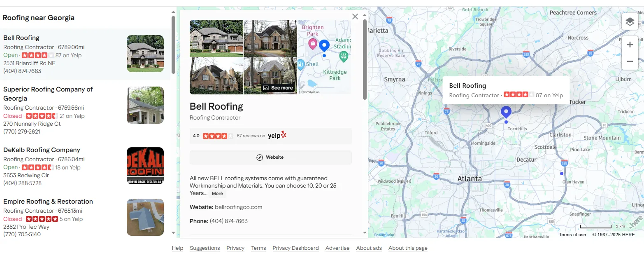Image resolution: width=644 pixels, height=256 pixels.
Task: View the top-left house photo
Action: [216, 38]
